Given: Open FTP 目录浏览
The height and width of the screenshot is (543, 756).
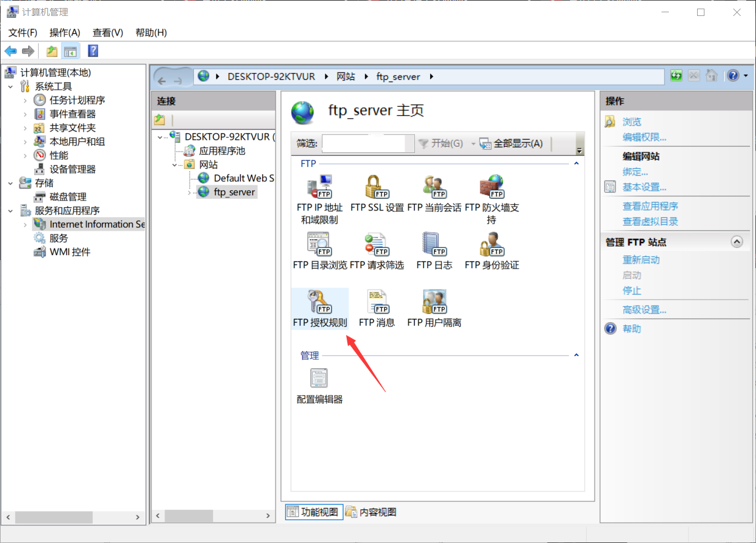Looking at the screenshot, I should click(320, 254).
